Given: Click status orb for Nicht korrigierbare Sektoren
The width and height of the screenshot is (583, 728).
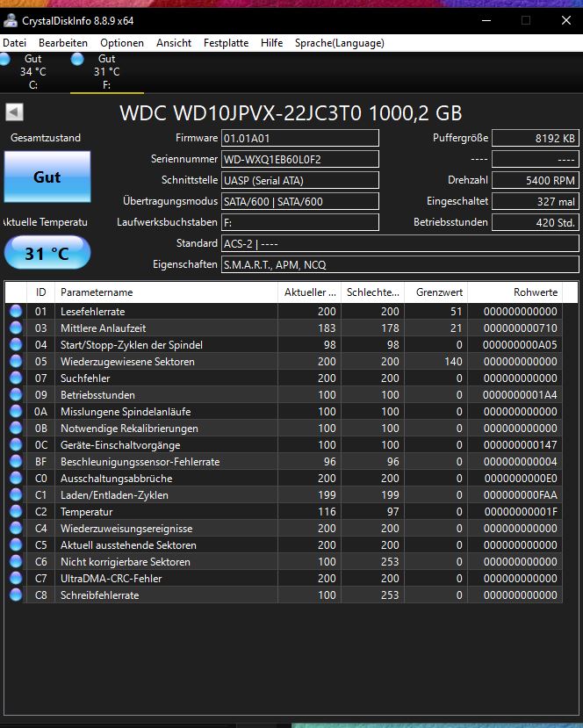Looking at the screenshot, I should pyautogui.click(x=16, y=562).
